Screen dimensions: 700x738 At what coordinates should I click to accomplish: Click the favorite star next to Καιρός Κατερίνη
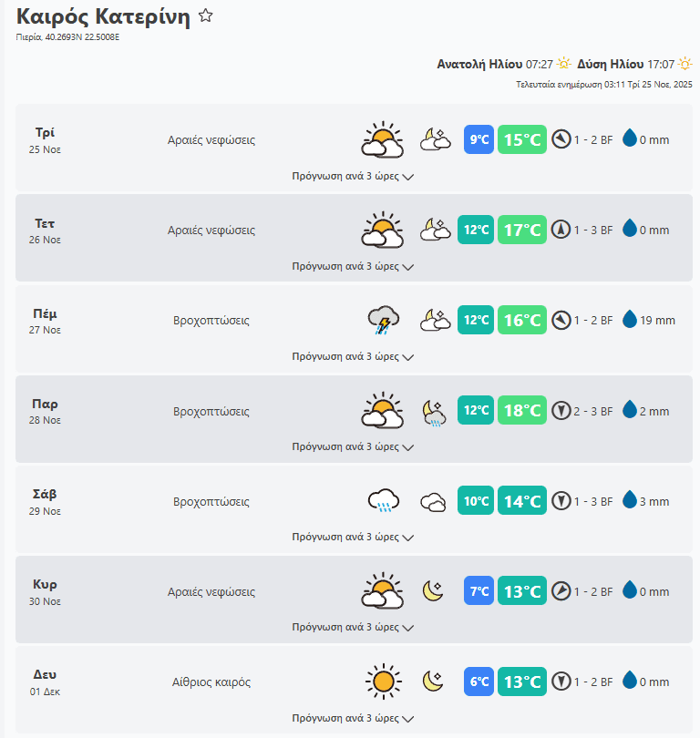[206, 15]
